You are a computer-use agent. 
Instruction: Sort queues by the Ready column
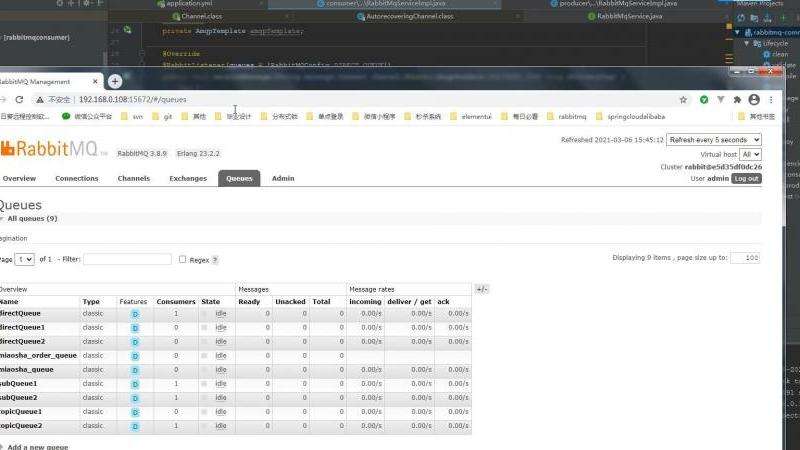[x=249, y=302]
